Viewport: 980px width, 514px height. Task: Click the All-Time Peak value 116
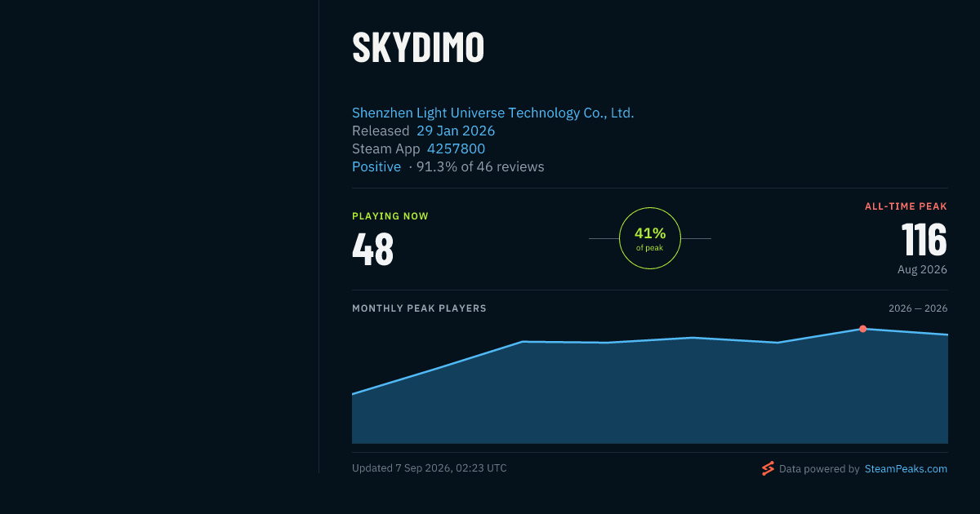tap(924, 240)
